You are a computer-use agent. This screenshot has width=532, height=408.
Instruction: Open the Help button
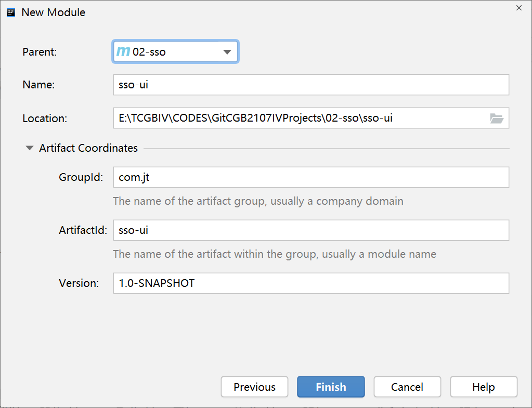pyautogui.click(x=484, y=387)
